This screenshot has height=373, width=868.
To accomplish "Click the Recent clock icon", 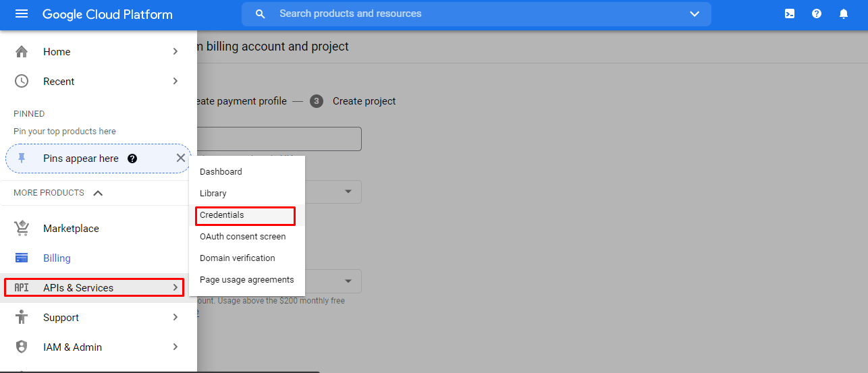I will coord(22,81).
